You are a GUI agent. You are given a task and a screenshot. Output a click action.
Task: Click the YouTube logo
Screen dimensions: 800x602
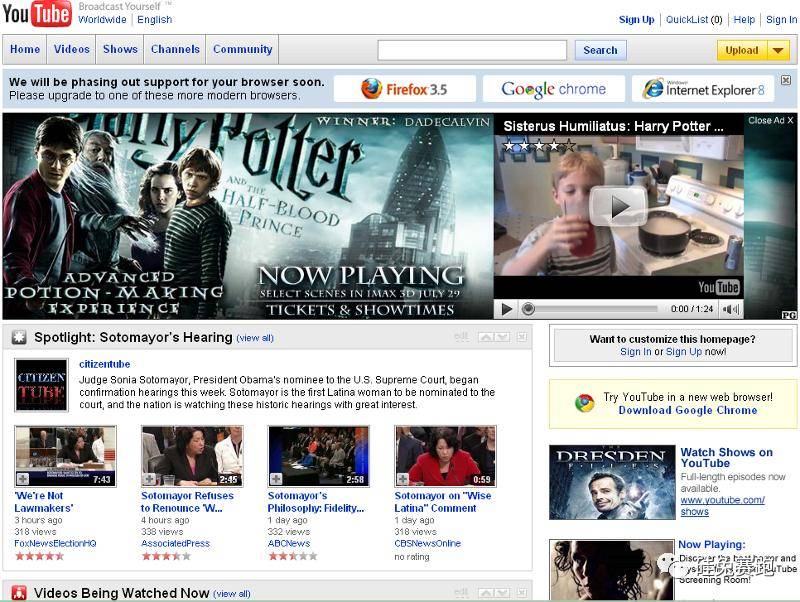37,14
